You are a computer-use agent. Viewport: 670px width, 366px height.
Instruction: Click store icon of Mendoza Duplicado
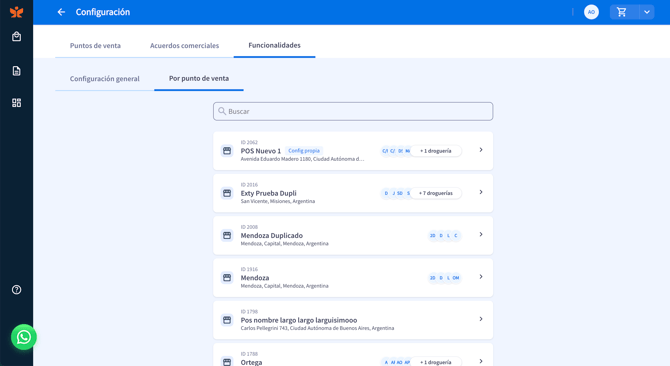pos(227,235)
